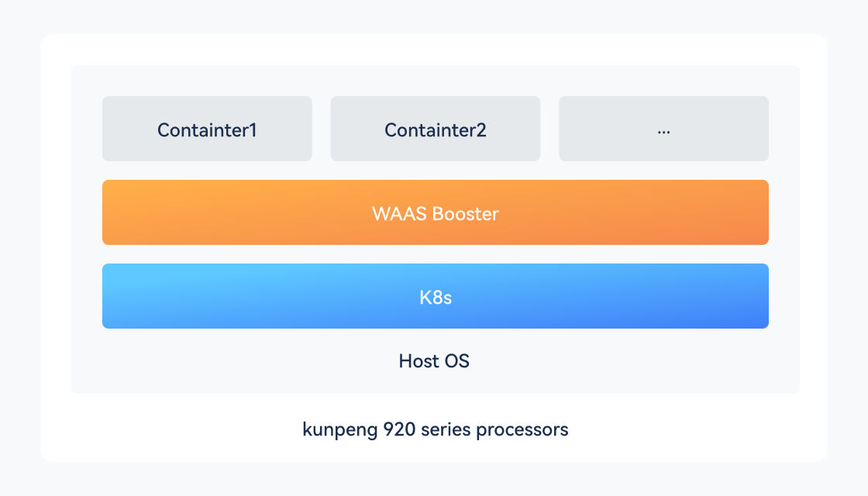Click the kunpeng 920 series processors caption
Image resolution: width=868 pixels, height=496 pixels.
click(x=435, y=429)
